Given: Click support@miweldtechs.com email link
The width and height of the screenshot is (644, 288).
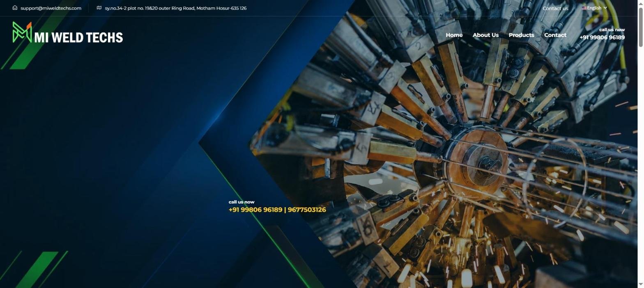Looking at the screenshot, I should 51,8.
